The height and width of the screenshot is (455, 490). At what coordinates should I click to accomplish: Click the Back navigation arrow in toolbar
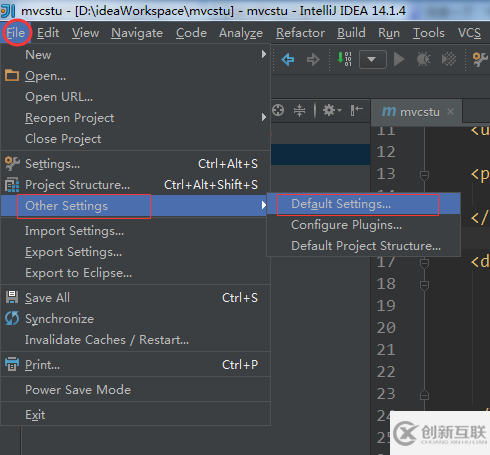[288, 60]
